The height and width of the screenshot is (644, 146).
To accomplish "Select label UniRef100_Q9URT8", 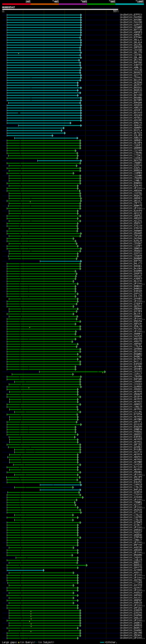I will tap(131, 273).
